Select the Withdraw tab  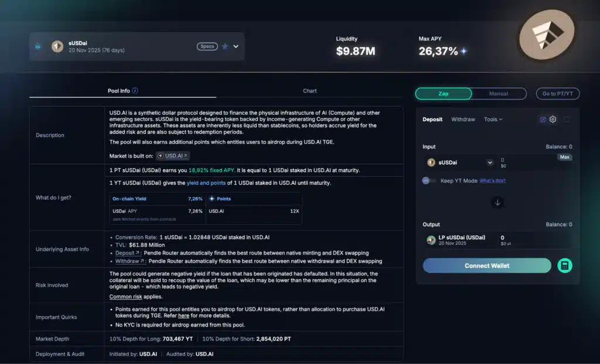pos(463,119)
